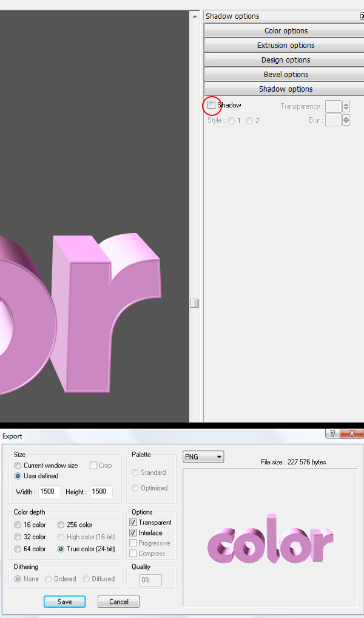Screen dimensions: 364x618
Task: Open the Bevel options section
Action: [286, 75]
